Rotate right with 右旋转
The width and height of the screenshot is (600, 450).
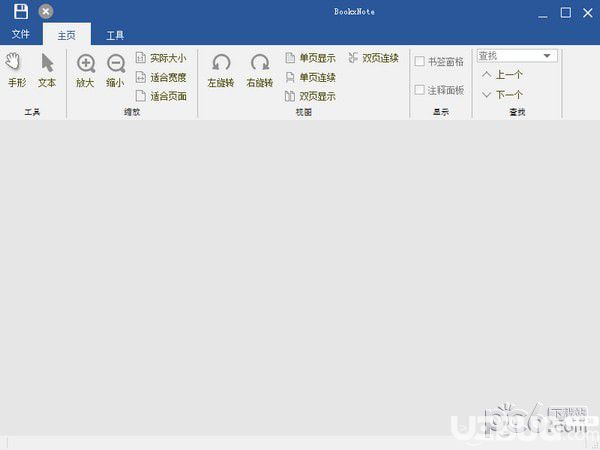tap(259, 71)
